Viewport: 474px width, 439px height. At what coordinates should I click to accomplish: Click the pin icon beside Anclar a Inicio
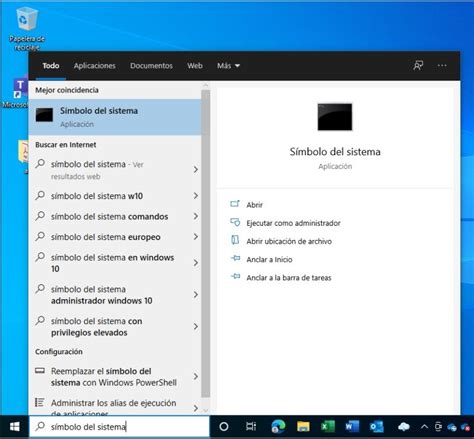pyautogui.click(x=235, y=258)
